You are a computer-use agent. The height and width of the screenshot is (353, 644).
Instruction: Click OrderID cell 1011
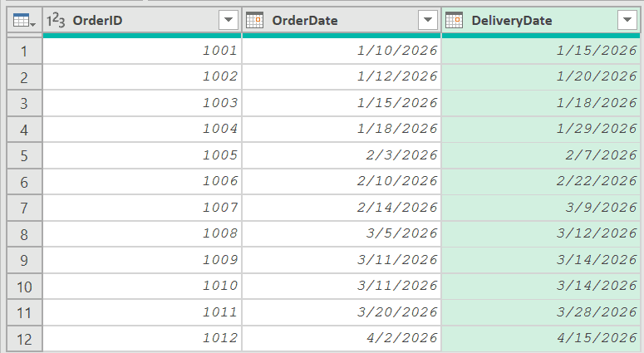pyautogui.click(x=142, y=312)
